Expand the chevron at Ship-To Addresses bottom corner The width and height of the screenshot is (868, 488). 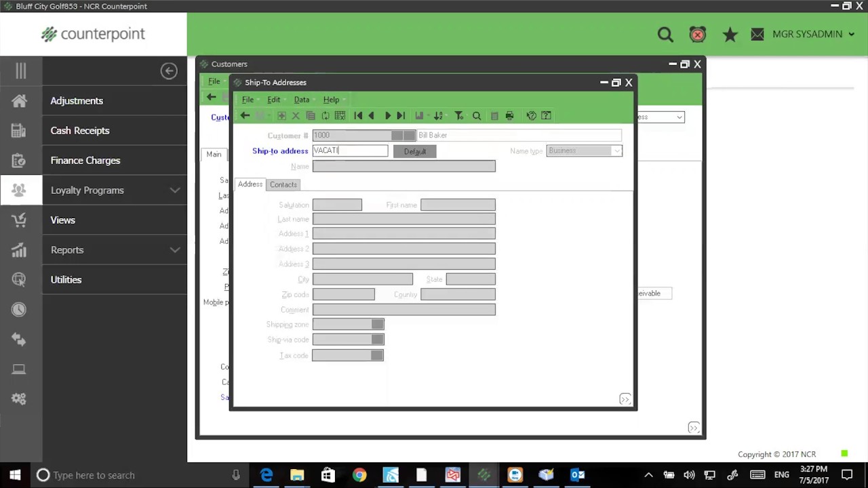coord(625,399)
